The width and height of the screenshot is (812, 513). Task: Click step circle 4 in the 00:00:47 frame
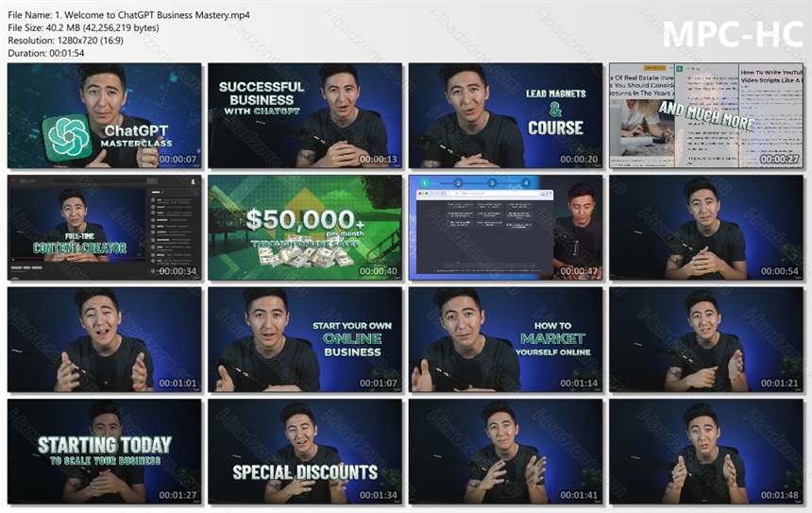pyautogui.click(x=526, y=183)
